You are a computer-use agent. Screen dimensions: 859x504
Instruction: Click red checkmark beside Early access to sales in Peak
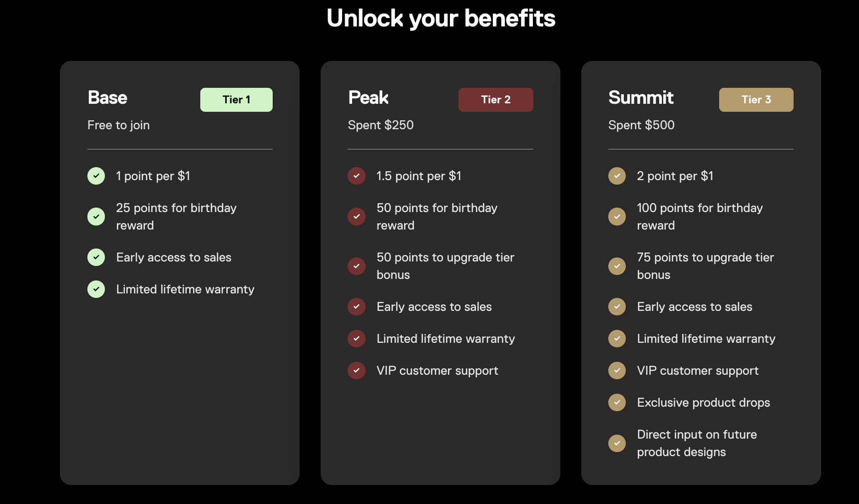[357, 306]
